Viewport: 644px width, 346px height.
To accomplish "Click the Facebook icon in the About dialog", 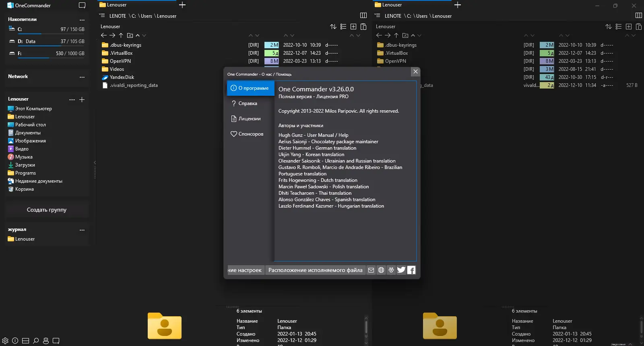I will (411, 270).
